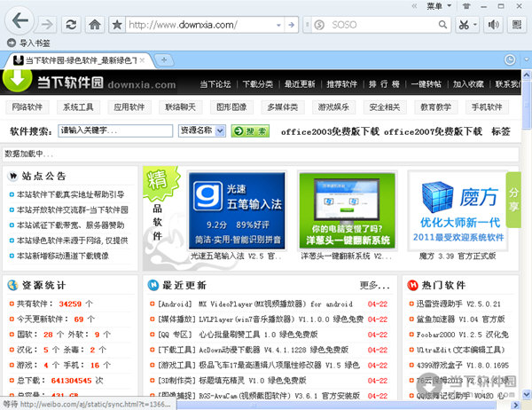Open notice 本站新增移动通道下载镜像
The height and width of the screenshot is (410, 532).
coord(63,256)
